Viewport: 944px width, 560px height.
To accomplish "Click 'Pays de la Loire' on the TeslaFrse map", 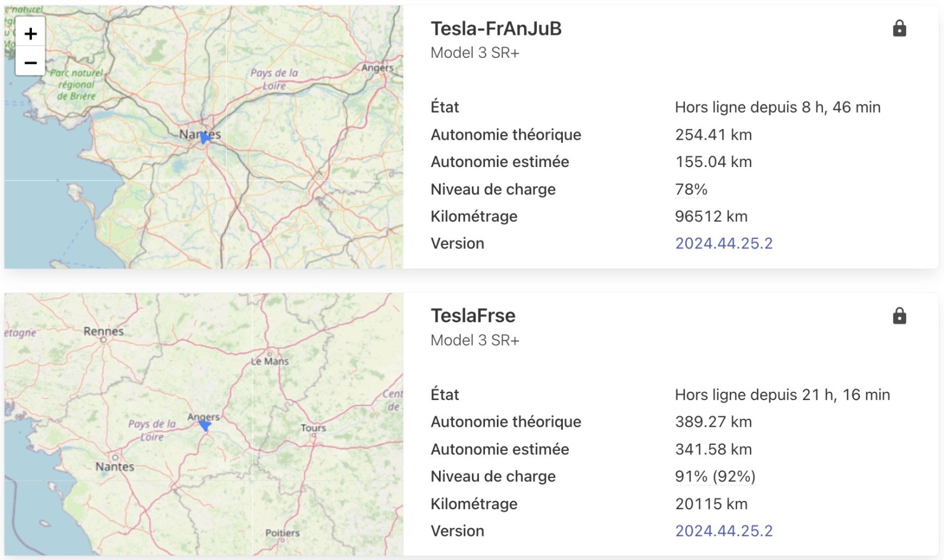I will click(152, 430).
